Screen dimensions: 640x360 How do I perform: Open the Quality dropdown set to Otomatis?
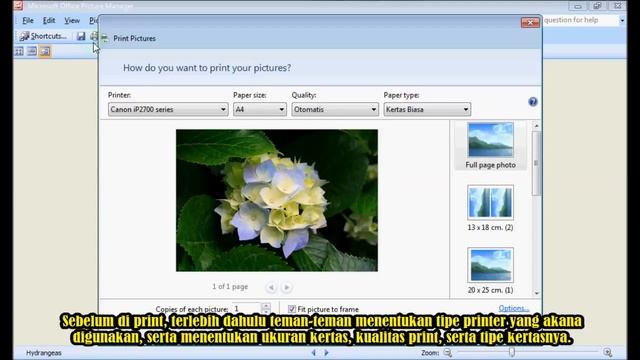pyautogui.click(x=335, y=109)
